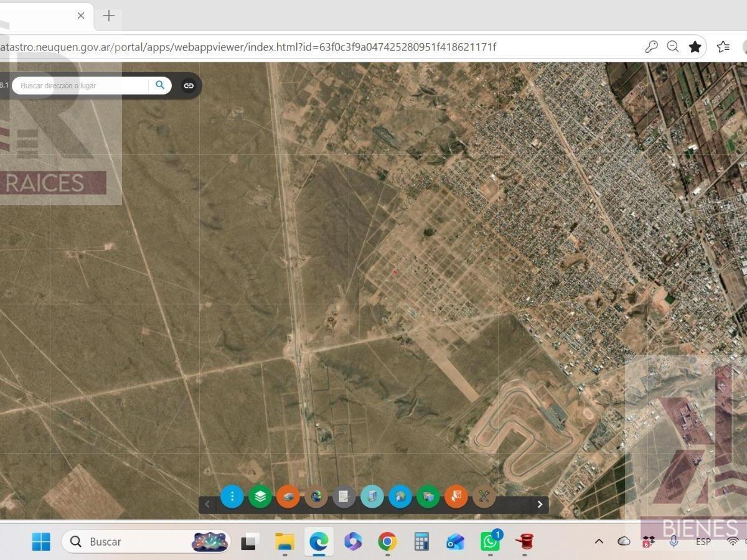Image resolution: width=747 pixels, height=560 pixels.
Task: Toggle the favorite star for this page
Action: click(x=695, y=47)
